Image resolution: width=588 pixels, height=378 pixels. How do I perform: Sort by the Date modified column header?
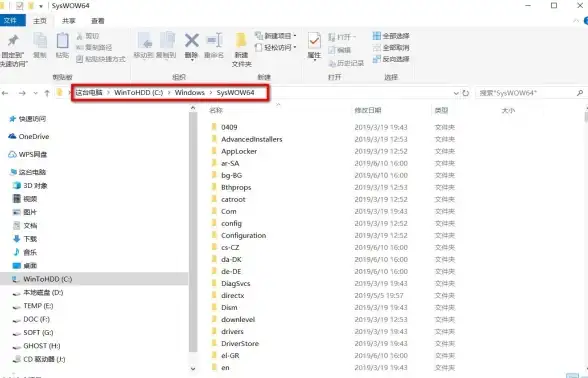tap(368, 110)
